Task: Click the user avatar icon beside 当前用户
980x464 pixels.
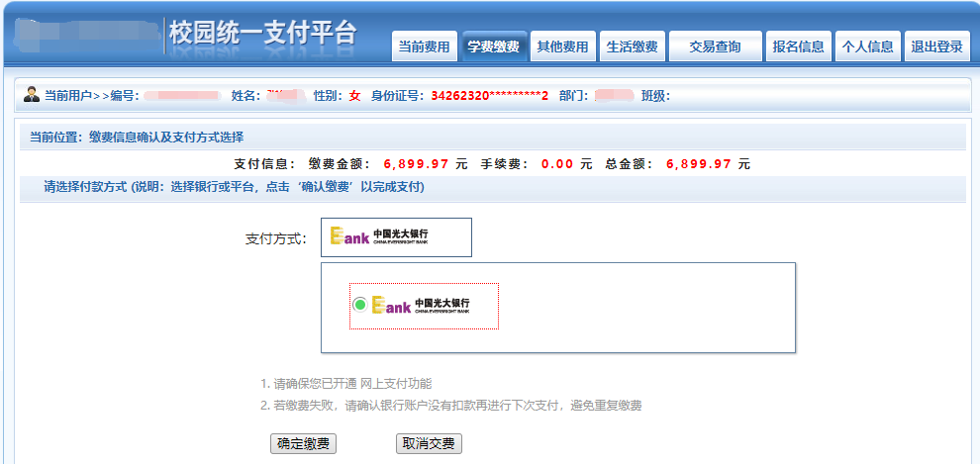Action: point(32,95)
